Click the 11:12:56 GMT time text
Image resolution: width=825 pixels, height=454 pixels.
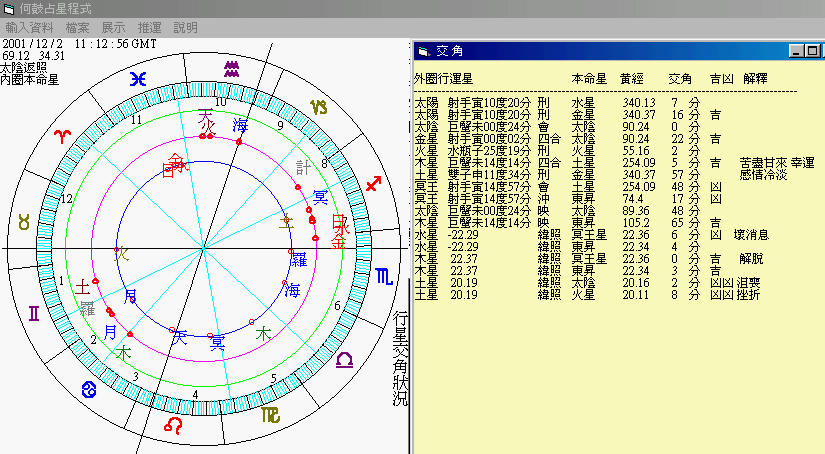pyautogui.click(x=116, y=44)
